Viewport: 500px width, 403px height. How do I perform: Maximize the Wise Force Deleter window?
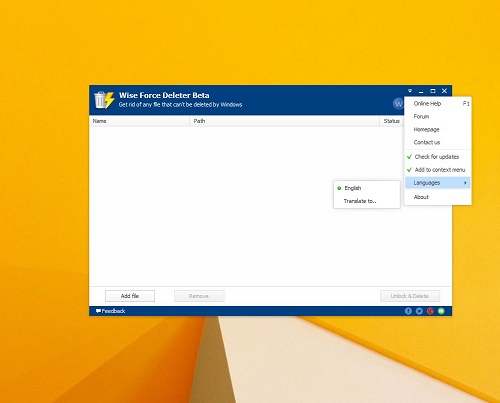433,91
